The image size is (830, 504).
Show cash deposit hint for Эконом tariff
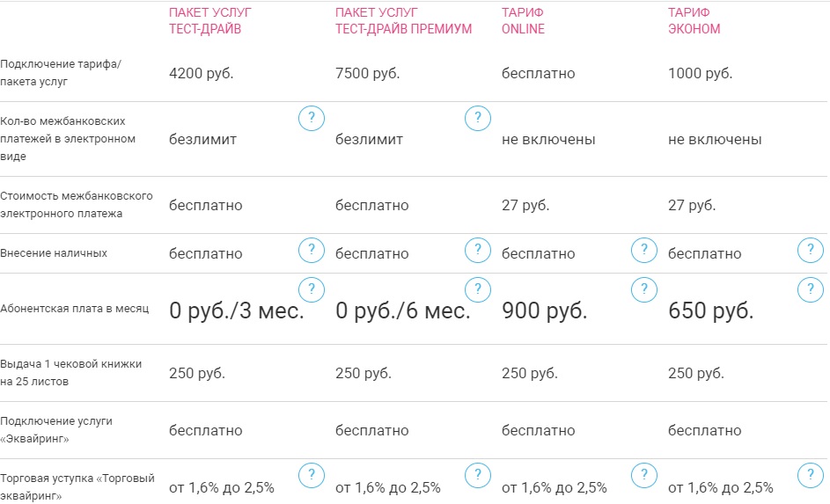pos(811,251)
